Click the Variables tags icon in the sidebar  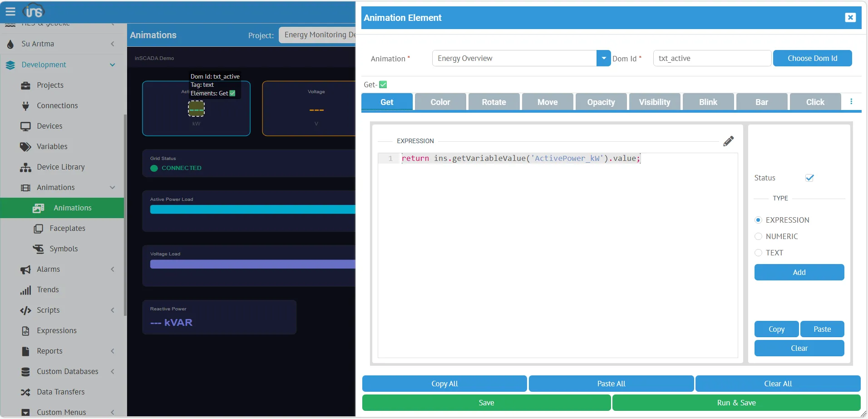(25, 147)
